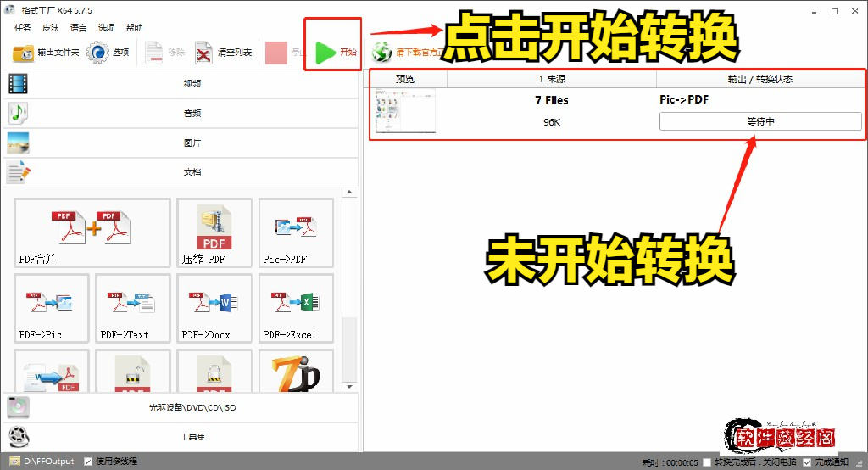Select the Word-to-PDF conversion tool
The image size is (868, 470).
click(x=52, y=371)
